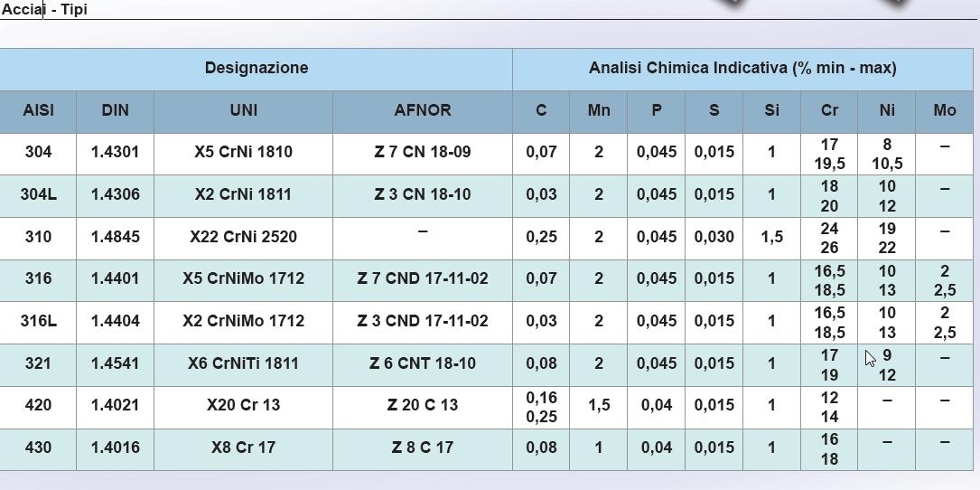This screenshot has height=490, width=980.
Task: Select the Designazione header cell
Action: coord(257,68)
